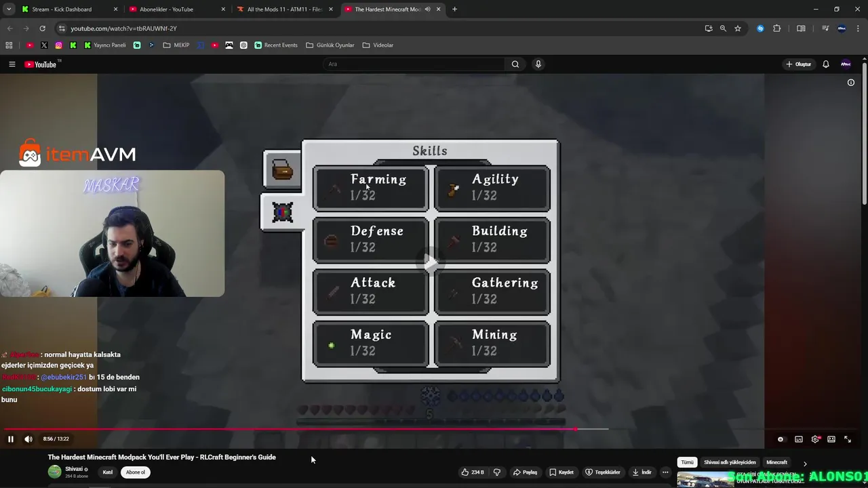Image resolution: width=868 pixels, height=488 pixels.
Task: Click the Teşekkürler thanks button
Action: [x=603, y=472]
